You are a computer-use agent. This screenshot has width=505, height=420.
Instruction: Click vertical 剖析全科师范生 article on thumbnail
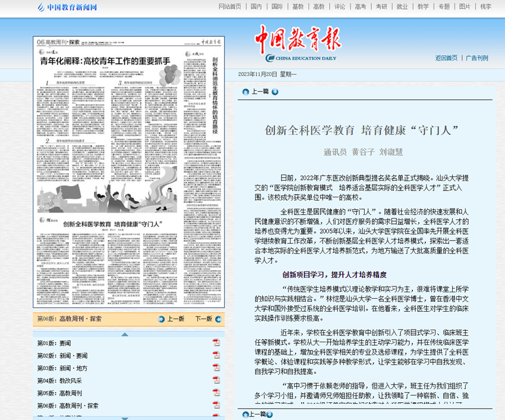tap(215, 96)
